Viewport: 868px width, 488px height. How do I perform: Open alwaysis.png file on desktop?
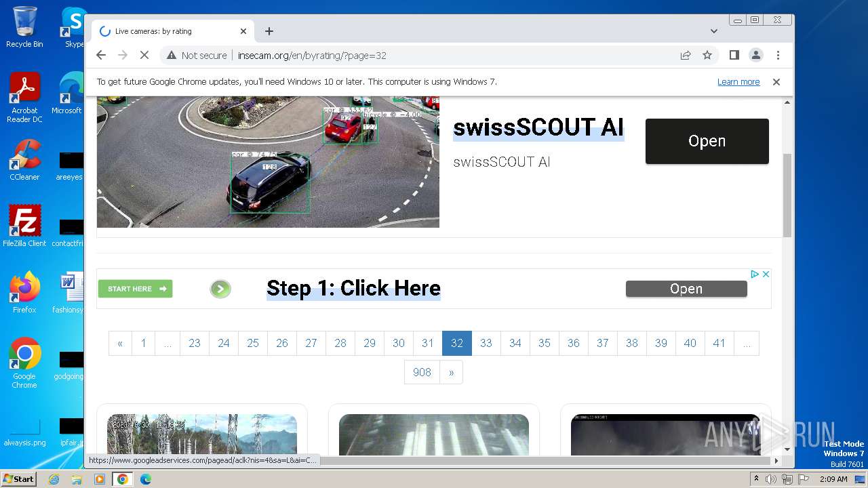[x=24, y=432]
